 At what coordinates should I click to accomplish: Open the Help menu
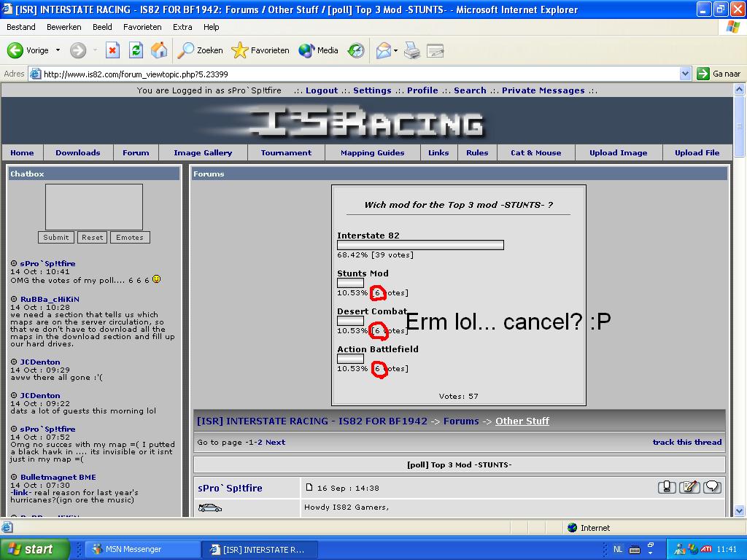[211, 27]
